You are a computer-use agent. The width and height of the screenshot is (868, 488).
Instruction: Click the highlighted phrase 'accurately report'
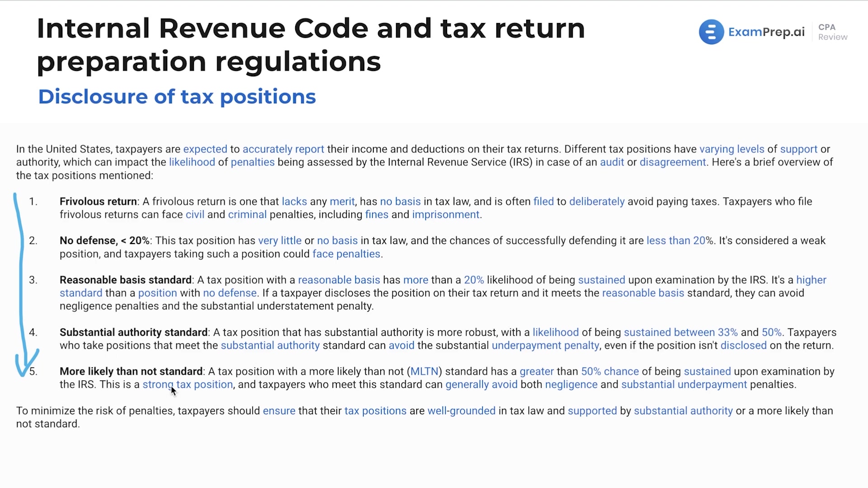[283, 149]
